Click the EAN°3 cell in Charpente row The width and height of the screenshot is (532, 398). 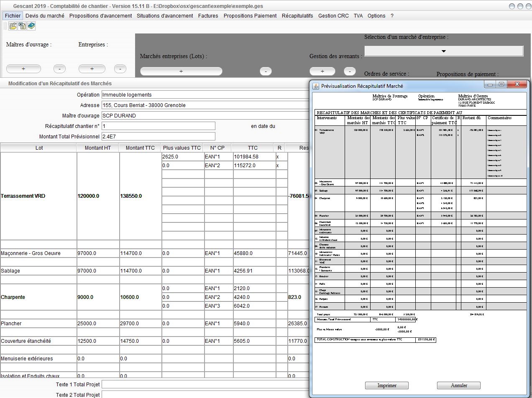[218, 306]
